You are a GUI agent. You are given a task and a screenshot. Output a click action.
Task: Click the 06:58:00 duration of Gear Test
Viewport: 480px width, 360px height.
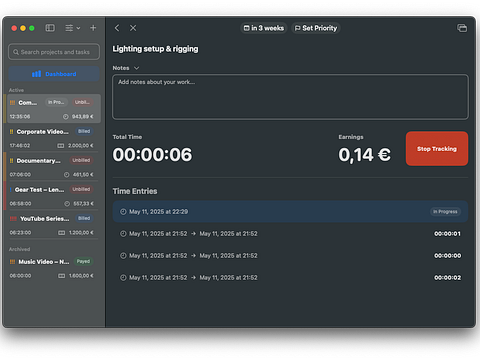coord(20,204)
